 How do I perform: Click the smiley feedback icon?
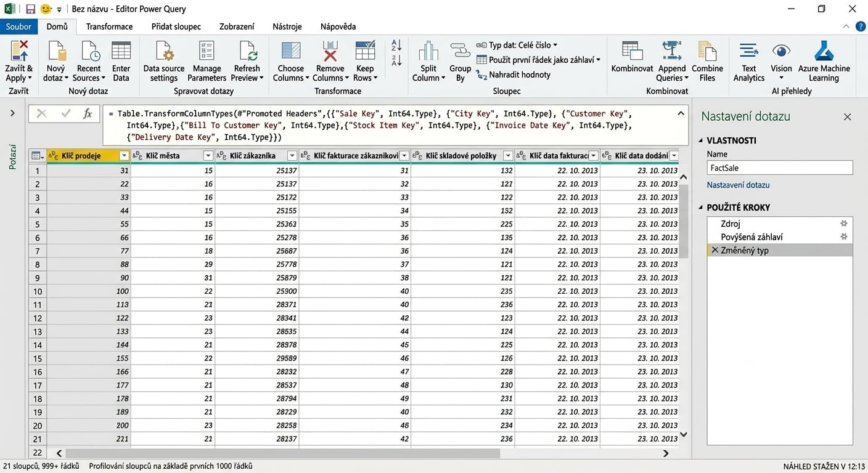pos(46,9)
